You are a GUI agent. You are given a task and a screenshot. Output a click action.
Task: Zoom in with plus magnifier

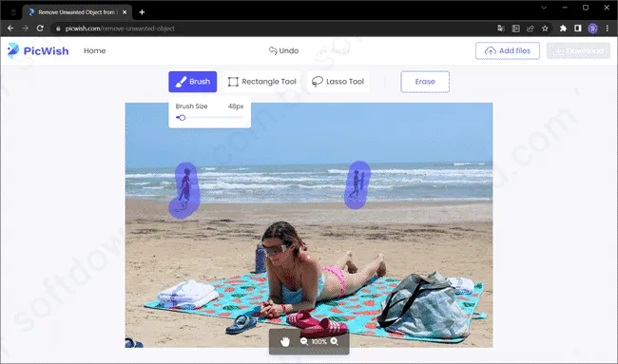click(x=335, y=341)
